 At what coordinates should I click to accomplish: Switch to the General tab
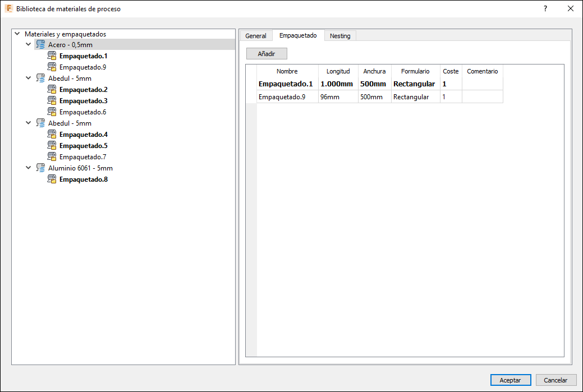256,36
